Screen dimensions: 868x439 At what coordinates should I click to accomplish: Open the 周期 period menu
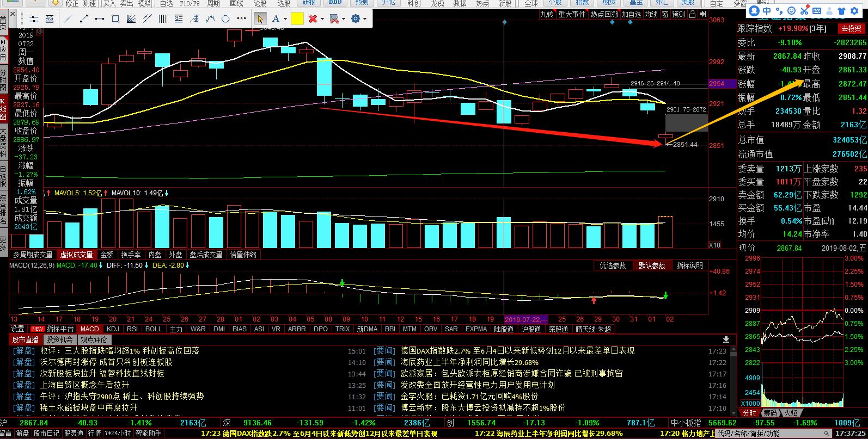pyautogui.click(x=213, y=3)
